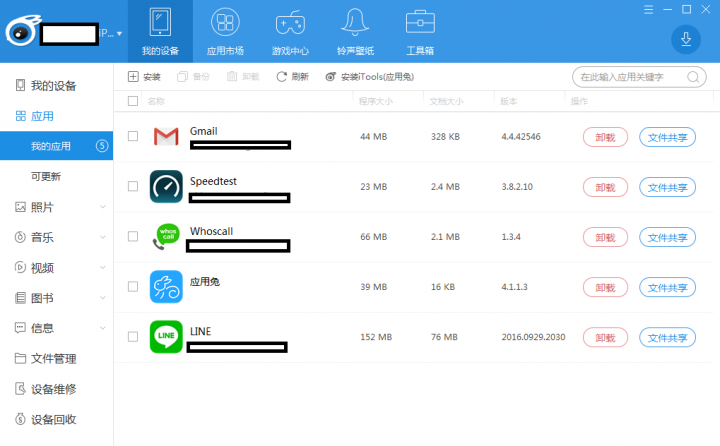Open 文件共享 for LINE

click(x=667, y=337)
